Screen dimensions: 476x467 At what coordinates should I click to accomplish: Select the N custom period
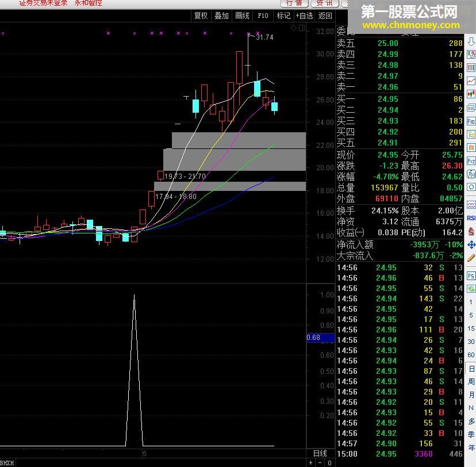click(x=471, y=408)
